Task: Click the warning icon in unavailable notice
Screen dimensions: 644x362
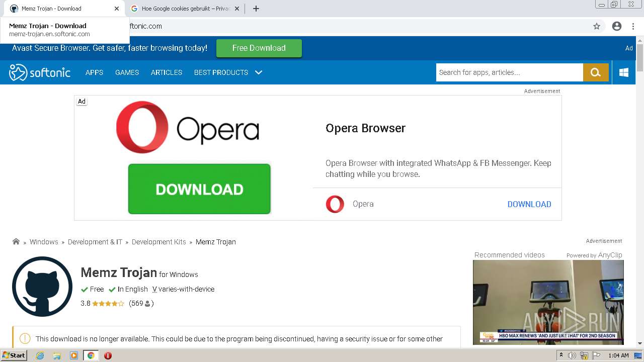Action: pyautogui.click(x=25, y=339)
